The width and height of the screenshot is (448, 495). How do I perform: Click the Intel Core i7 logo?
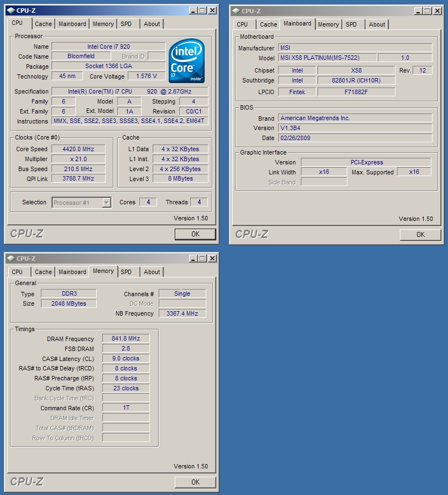186,61
